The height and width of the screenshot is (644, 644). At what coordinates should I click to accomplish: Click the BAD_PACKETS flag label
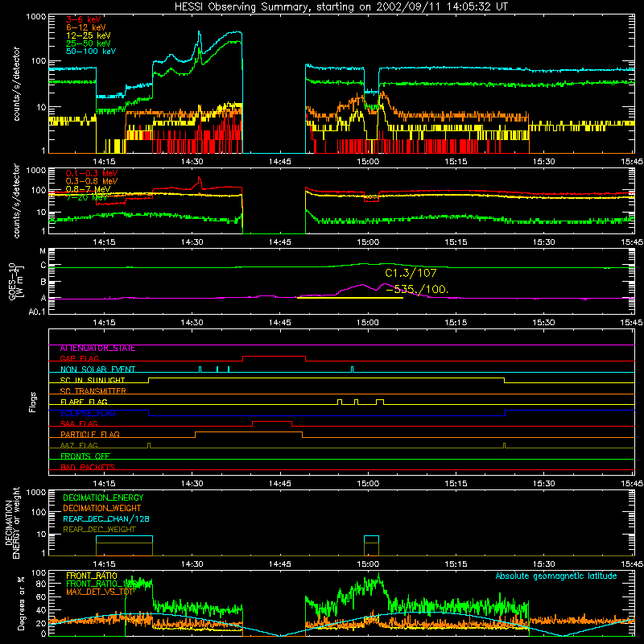[88, 467]
